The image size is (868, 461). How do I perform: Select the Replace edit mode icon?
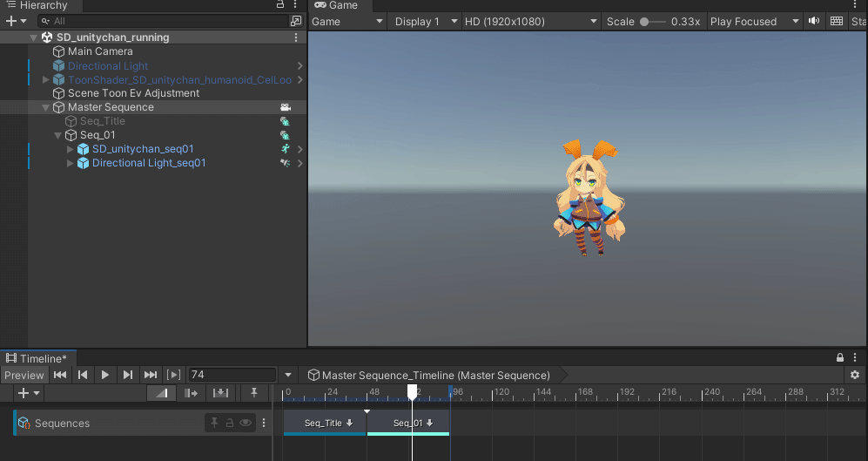coord(220,393)
